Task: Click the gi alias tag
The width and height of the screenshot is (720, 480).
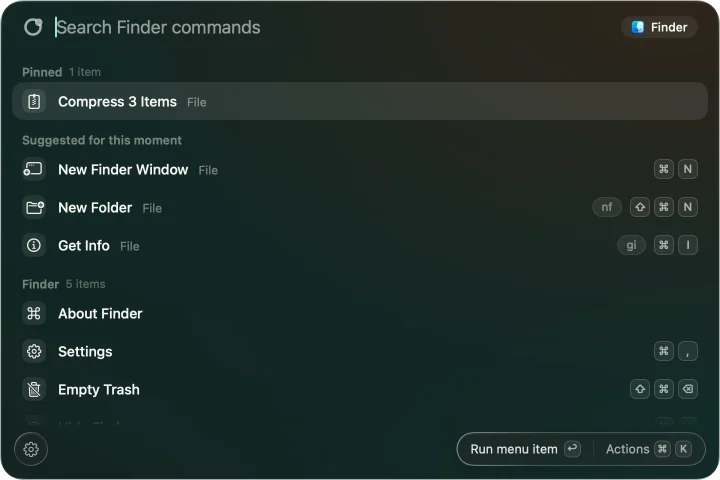Action: coord(631,245)
